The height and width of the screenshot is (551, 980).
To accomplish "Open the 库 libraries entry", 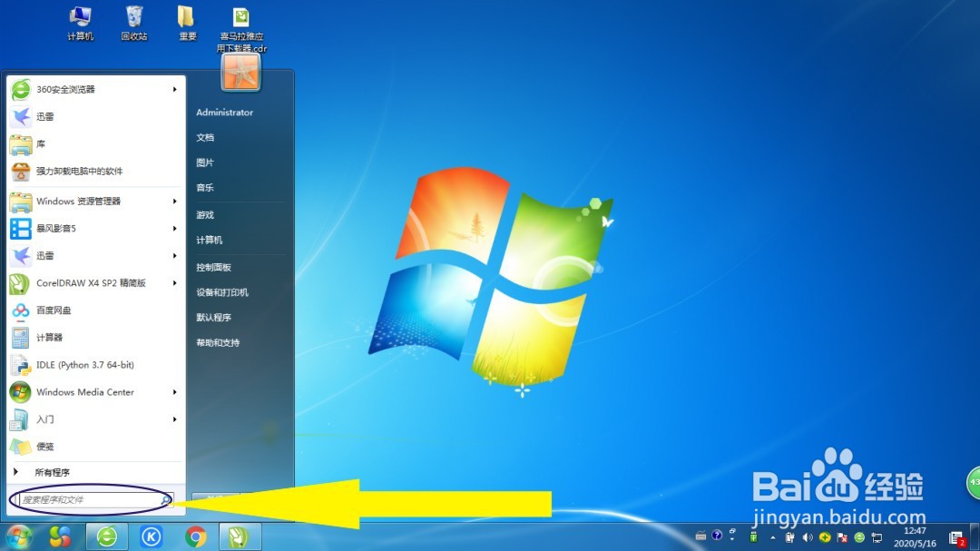I will [95, 143].
